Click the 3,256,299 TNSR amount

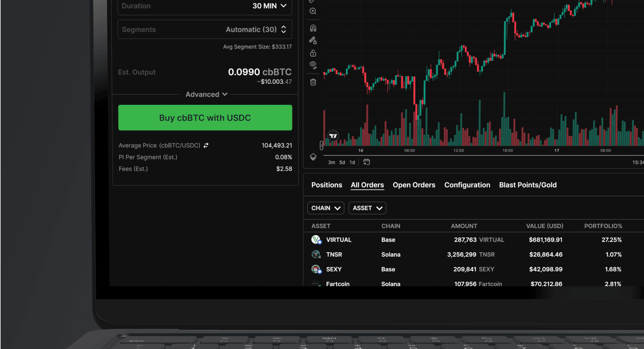click(x=471, y=255)
